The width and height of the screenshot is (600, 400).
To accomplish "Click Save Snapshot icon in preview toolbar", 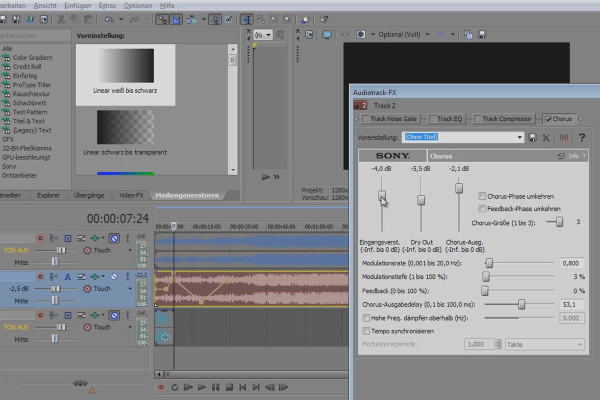I will click(482, 35).
